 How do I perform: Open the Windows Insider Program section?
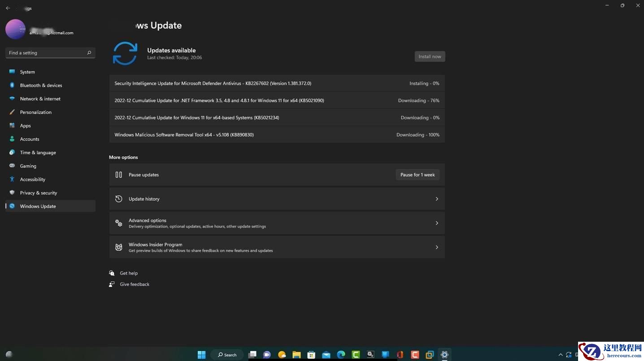coord(277,247)
